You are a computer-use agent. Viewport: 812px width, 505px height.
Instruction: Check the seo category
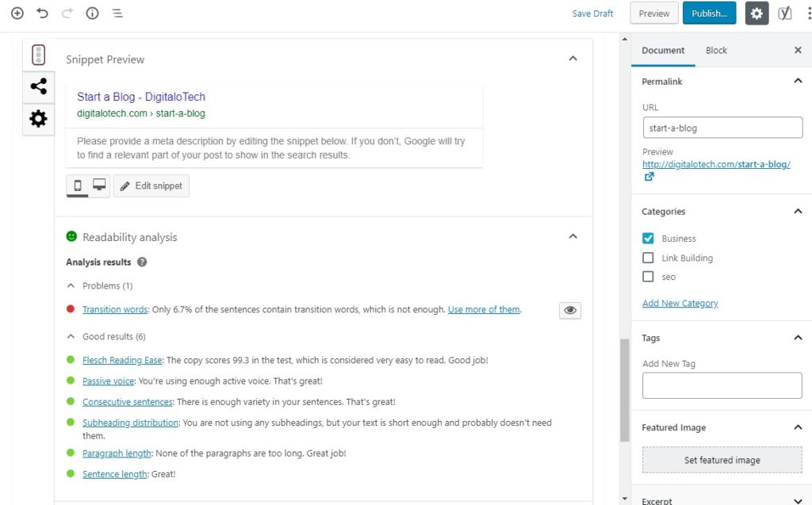point(648,277)
